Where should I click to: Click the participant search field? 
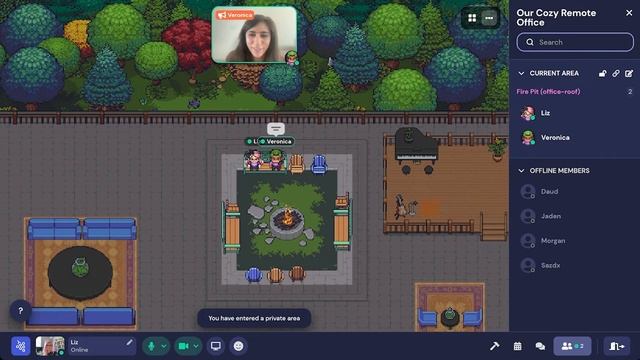(575, 42)
